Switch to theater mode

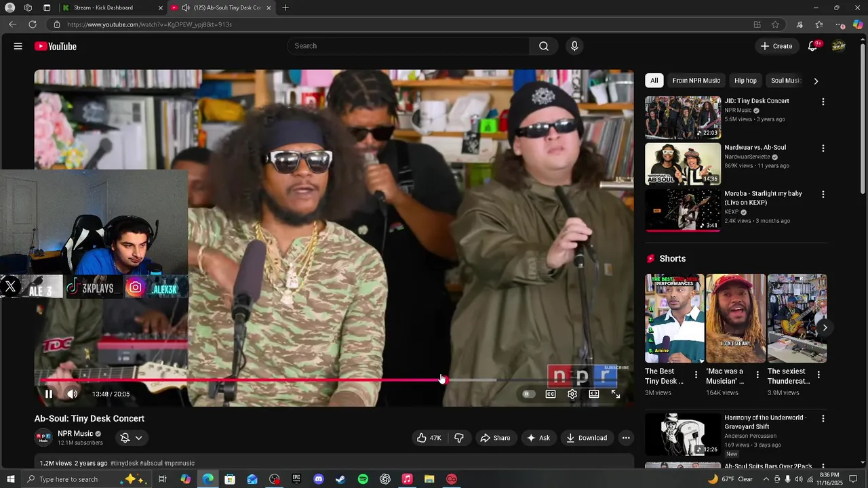click(x=594, y=394)
